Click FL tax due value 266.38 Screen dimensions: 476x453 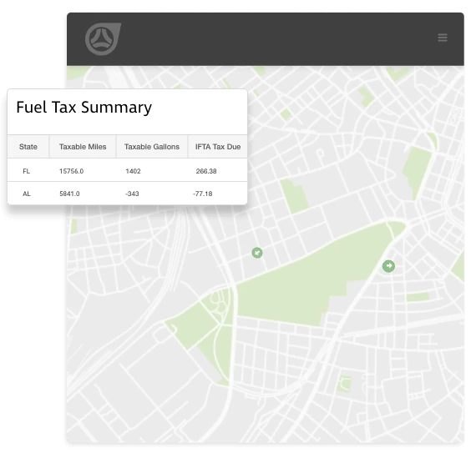click(x=206, y=171)
